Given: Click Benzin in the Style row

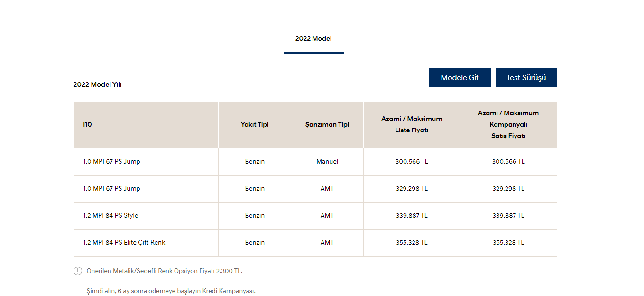Looking at the screenshot, I should point(255,215).
